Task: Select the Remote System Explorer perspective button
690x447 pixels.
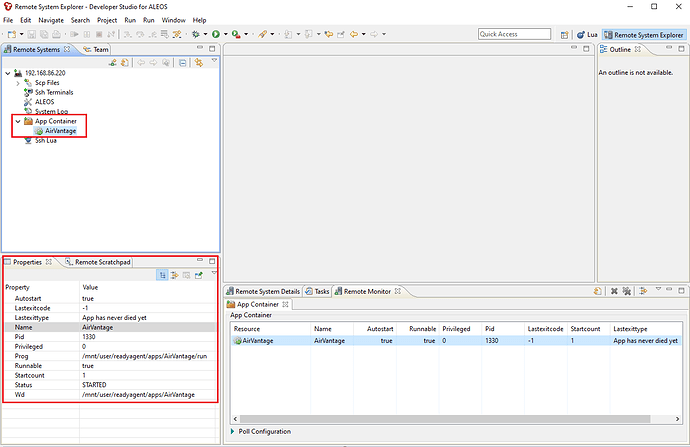Action: point(644,35)
